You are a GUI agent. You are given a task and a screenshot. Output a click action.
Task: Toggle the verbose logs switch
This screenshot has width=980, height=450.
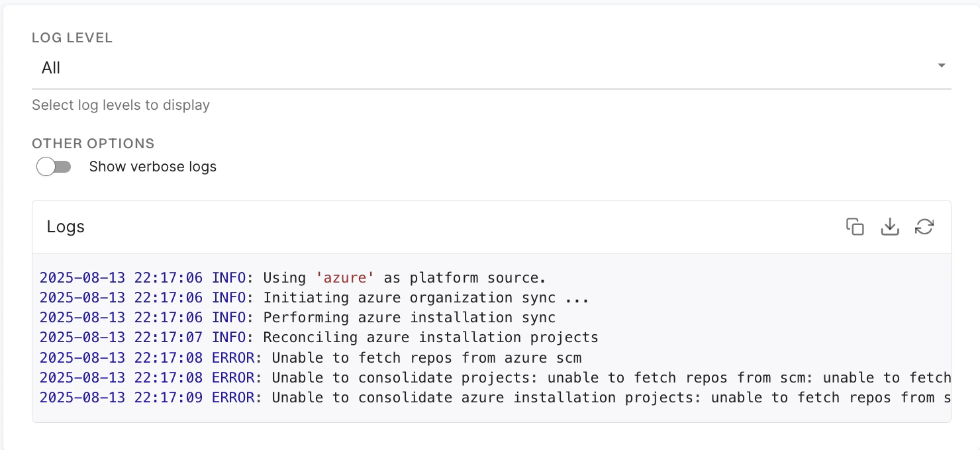(54, 166)
